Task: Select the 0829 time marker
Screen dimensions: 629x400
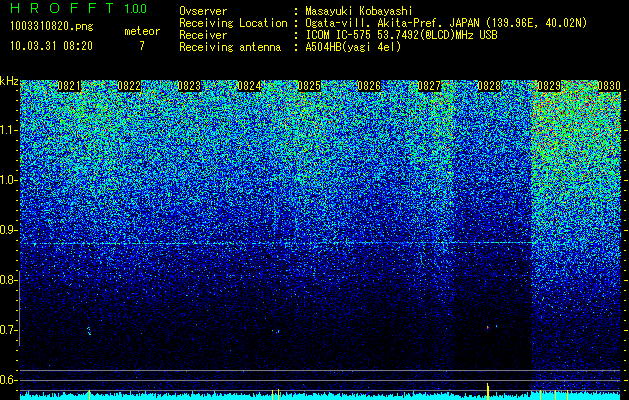Action: tap(549, 86)
